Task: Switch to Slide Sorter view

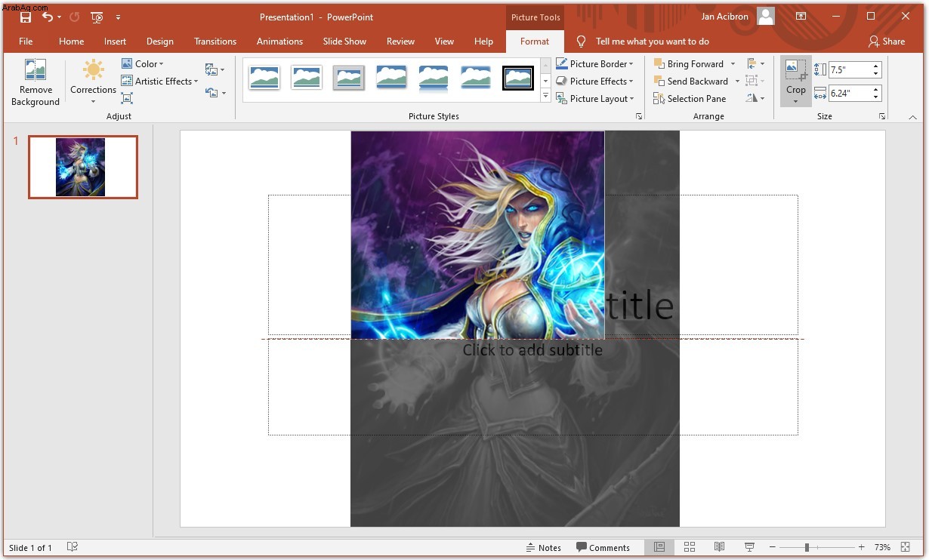Action: pos(690,547)
